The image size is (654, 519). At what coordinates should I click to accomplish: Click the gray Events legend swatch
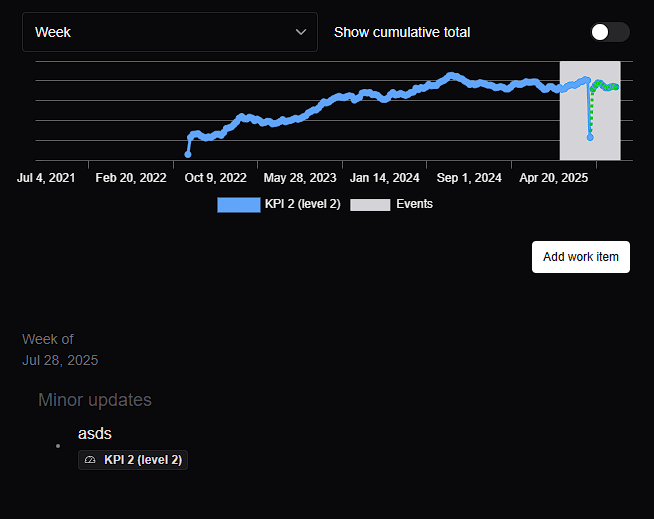point(370,204)
